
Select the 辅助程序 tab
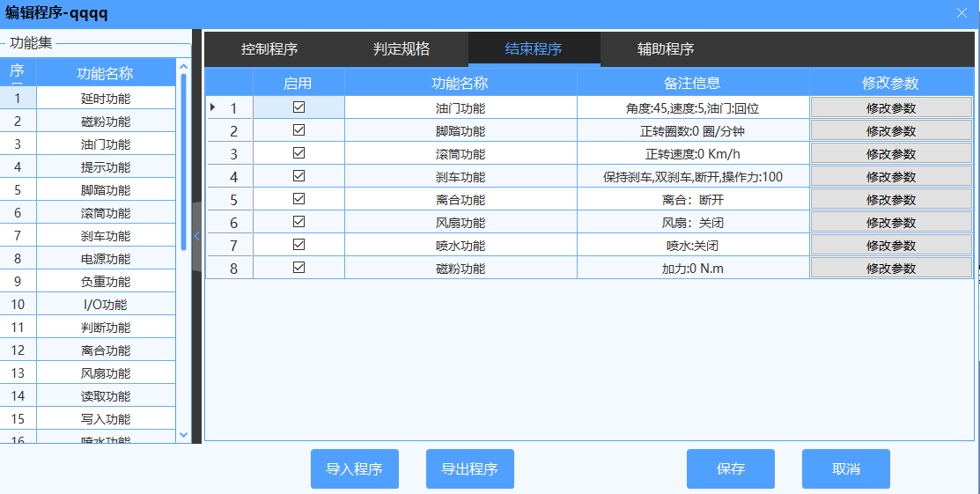(666, 49)
